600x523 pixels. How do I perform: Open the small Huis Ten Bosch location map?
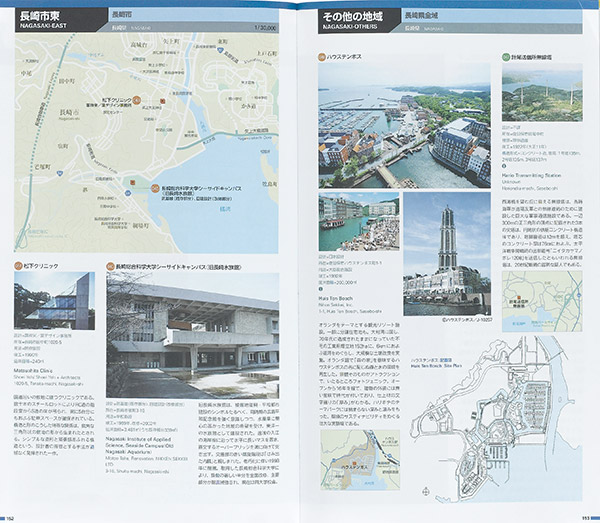click(x=360, y=460)
